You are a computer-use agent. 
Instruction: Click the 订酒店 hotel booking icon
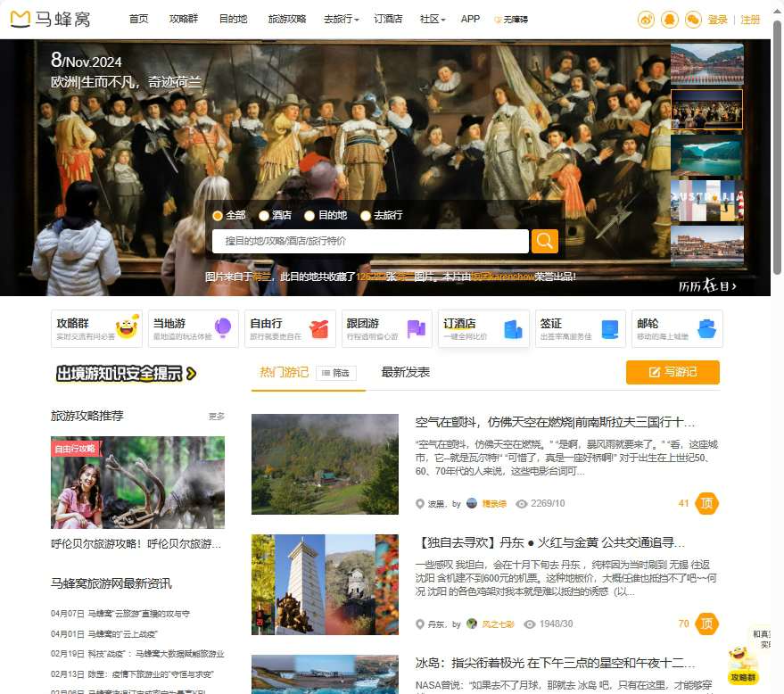pyautogui.click(x=483, y=327)
